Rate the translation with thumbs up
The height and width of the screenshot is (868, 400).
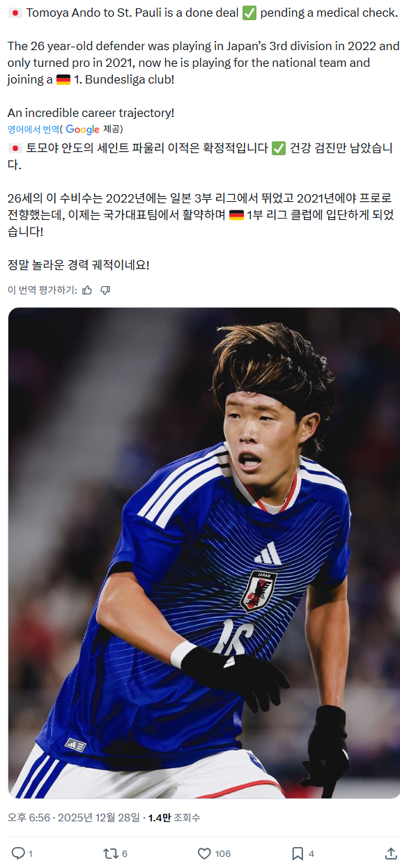coord(87,290)
